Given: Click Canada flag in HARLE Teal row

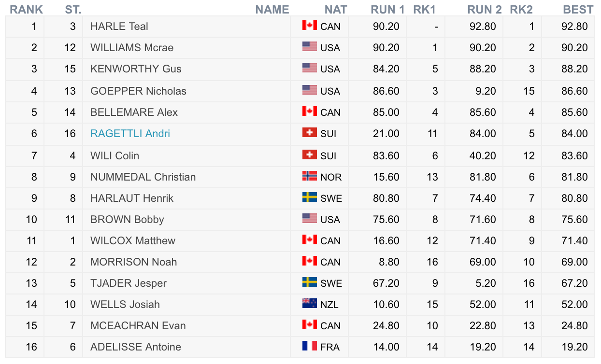Looking at the screenshot, I should (x=310, y=26).
